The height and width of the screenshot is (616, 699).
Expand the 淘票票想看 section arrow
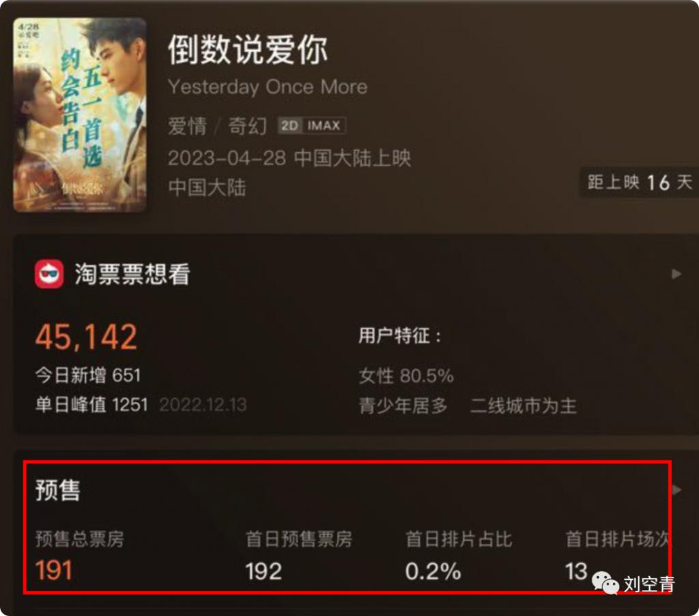pyautogui.click(x=676, y=274)
